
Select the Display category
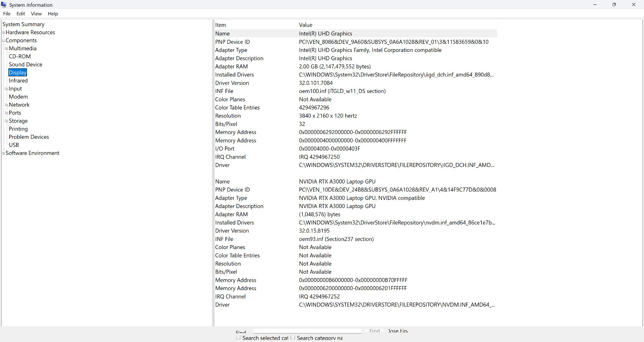pos(18,72)
